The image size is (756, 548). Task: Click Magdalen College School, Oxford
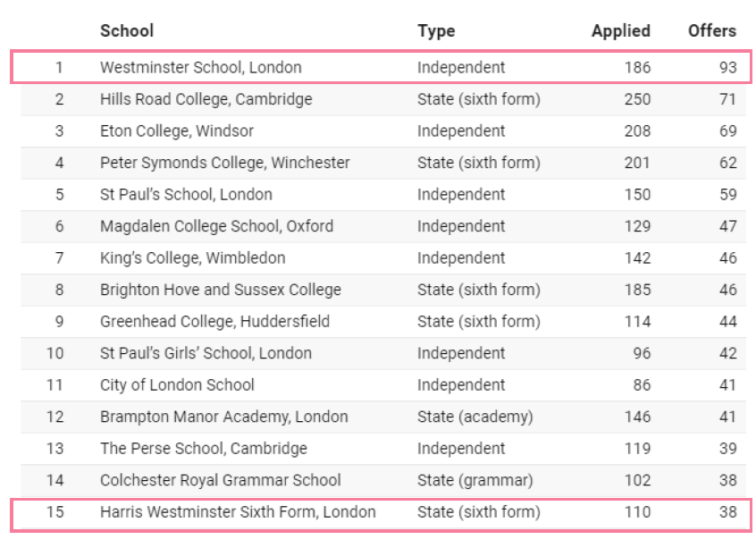pos(216,226)
